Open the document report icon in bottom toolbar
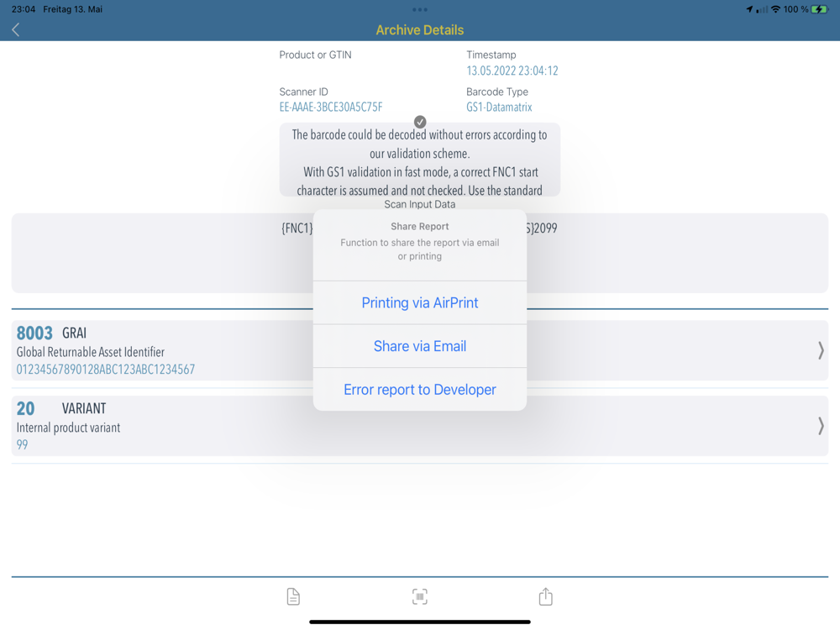This screenshot has width=840, height=630. pos(293,596)
